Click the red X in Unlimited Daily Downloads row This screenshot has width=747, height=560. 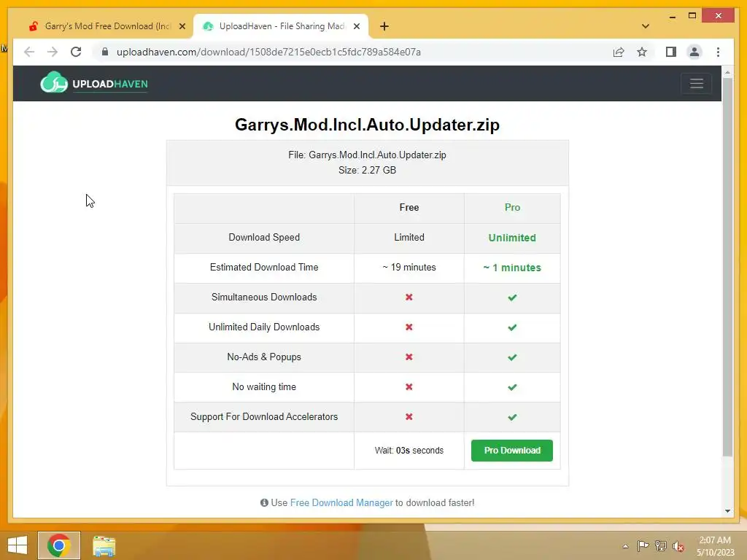pyautogui.click(x=409, y=327)
